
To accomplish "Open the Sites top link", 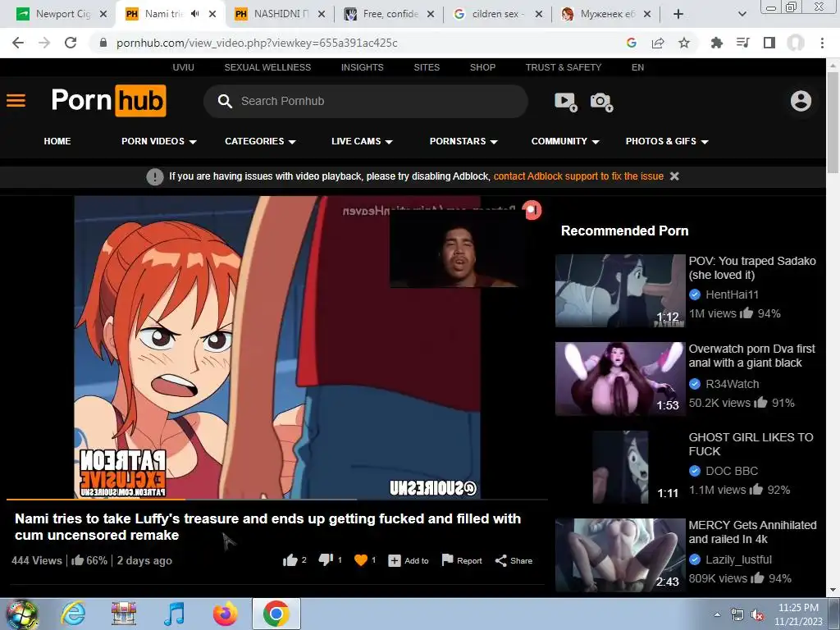I will (427, 67).
